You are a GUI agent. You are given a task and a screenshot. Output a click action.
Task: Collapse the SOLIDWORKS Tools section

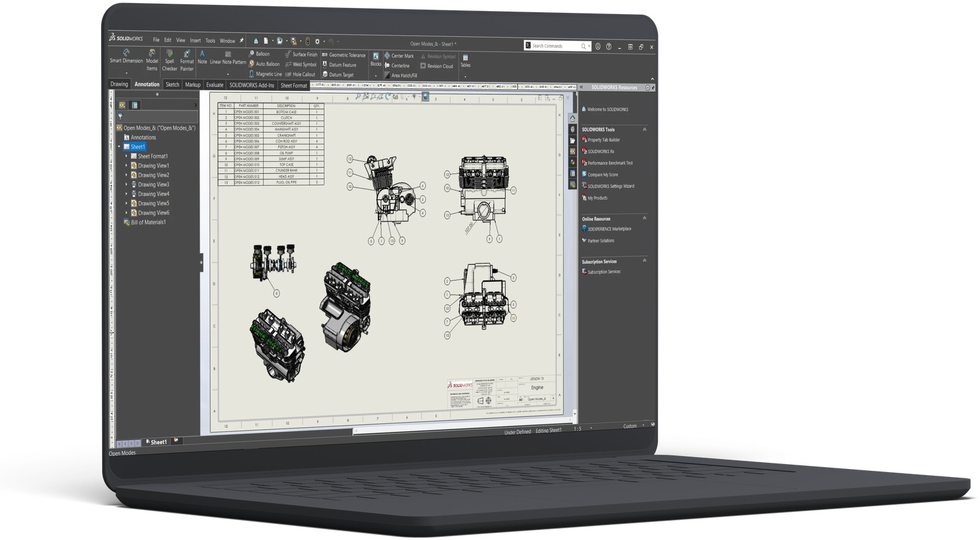(x=644, y=129)
